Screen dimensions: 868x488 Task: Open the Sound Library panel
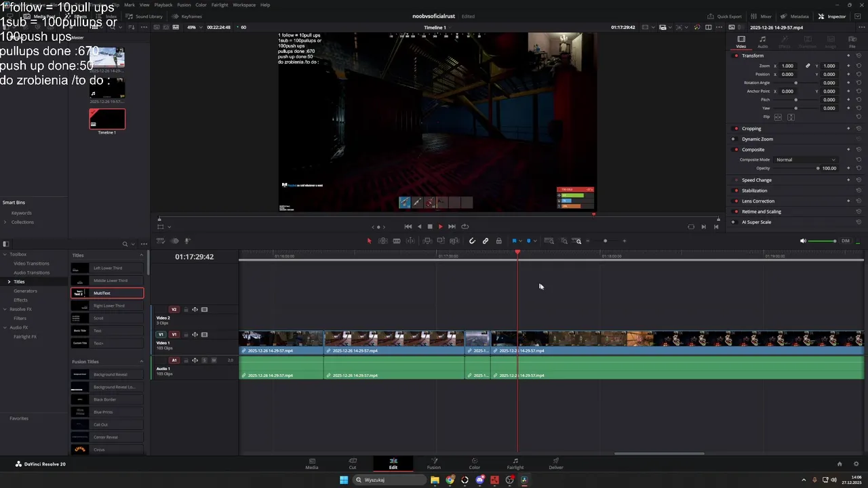pos(144,16)
